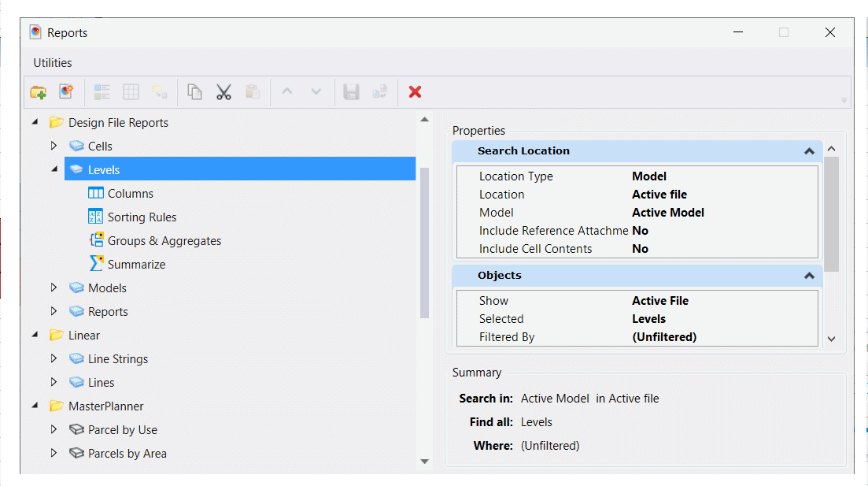Click the toolbar overflow arrow

coord(844,100)
